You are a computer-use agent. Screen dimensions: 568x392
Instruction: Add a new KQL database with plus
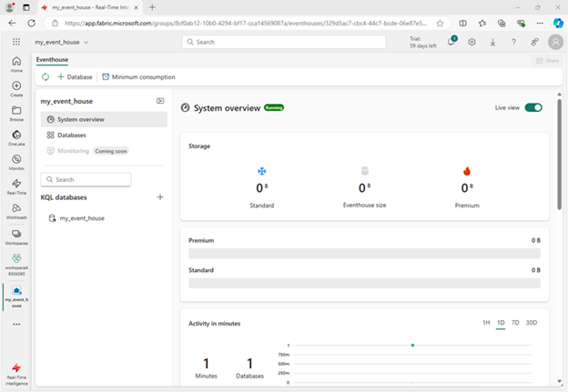click(x=160, y=196)
